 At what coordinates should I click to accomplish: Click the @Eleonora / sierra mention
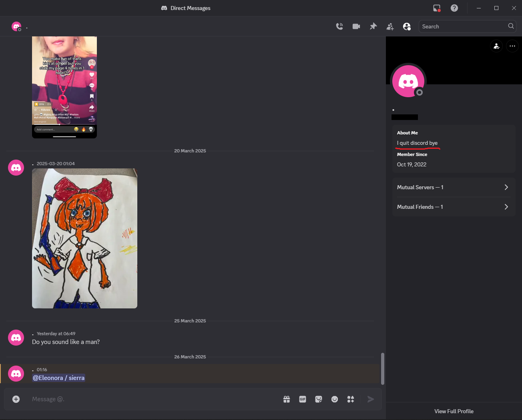tap(58, 378)
